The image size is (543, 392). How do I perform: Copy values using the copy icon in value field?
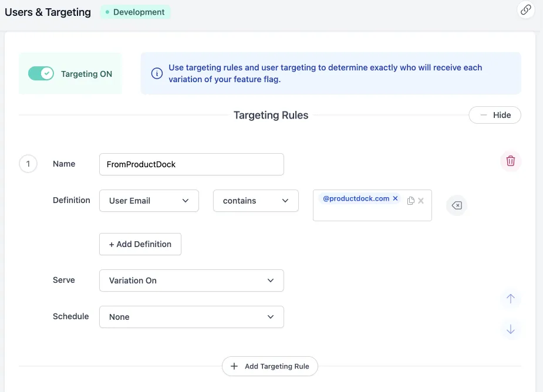[411, 201]
